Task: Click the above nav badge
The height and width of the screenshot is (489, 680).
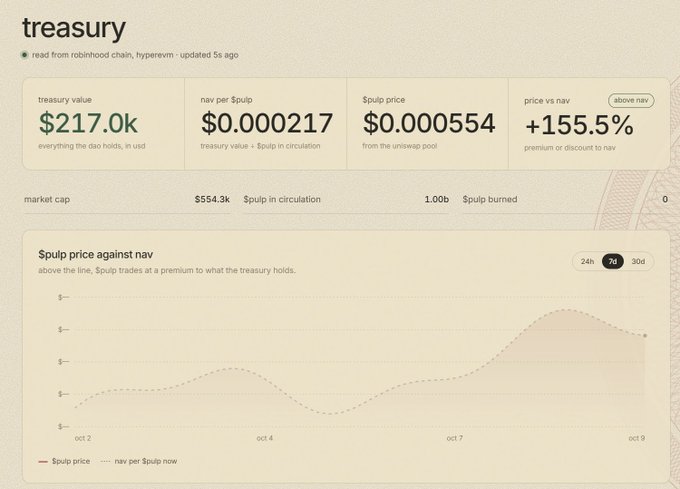Action: [631, 100]
